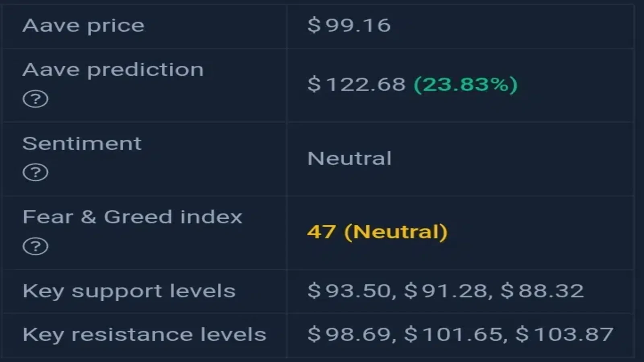
Task: Open help icon under Sentiment
Action: pos(35,173)
